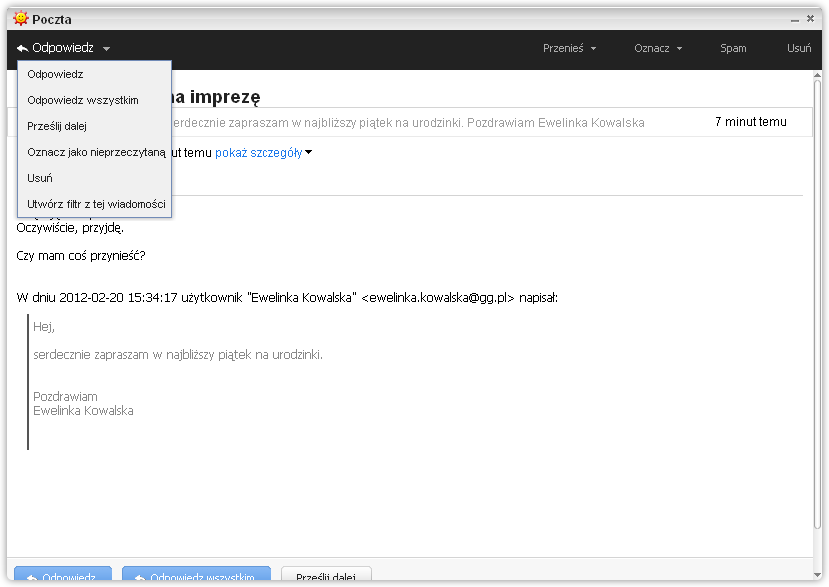Image resolution: width=829 pixels, height=587 pixels.
Task: Expand details arrow next to pokaż szczegóły
Action: pyautogui.click(x=309, y=152)
